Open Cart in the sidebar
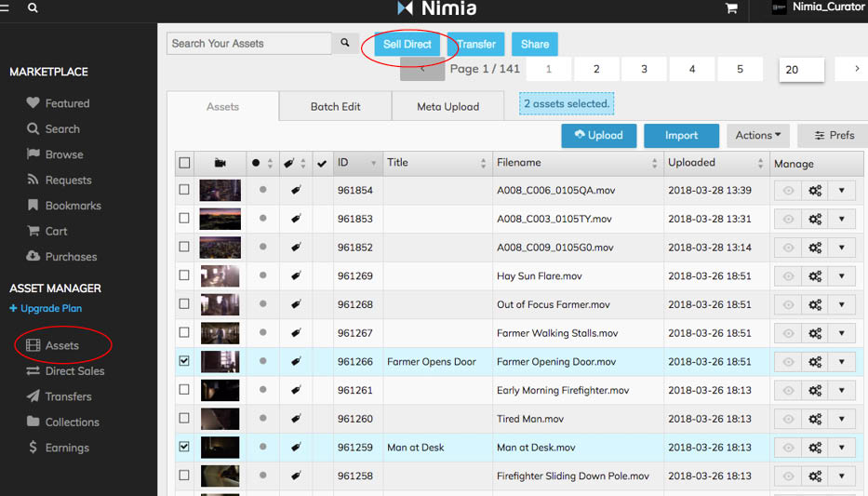The height and width of the screenshot is (496, 868). [x=47, y=231]
